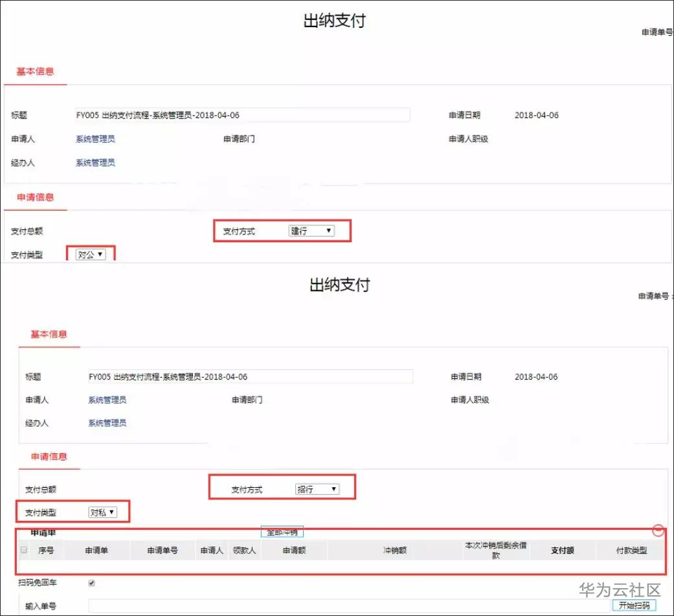Open the 支付方式 dropdown showing 建行
The image size is (674, 616).
(x=311, y=231)
